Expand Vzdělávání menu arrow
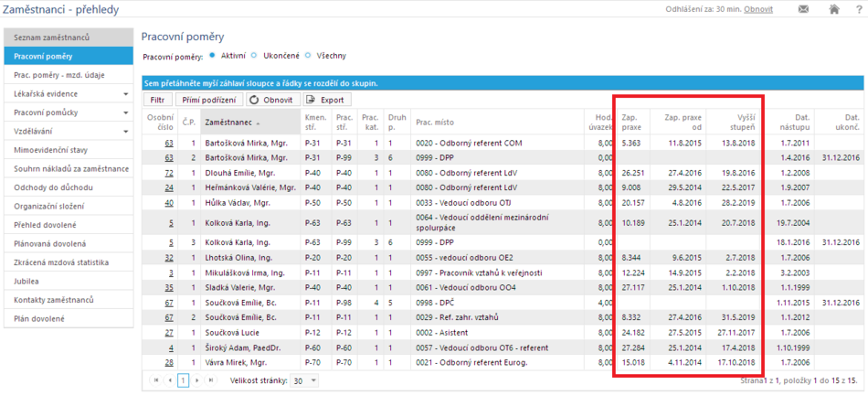Screen dimensions: 868x395 point(126,132)
